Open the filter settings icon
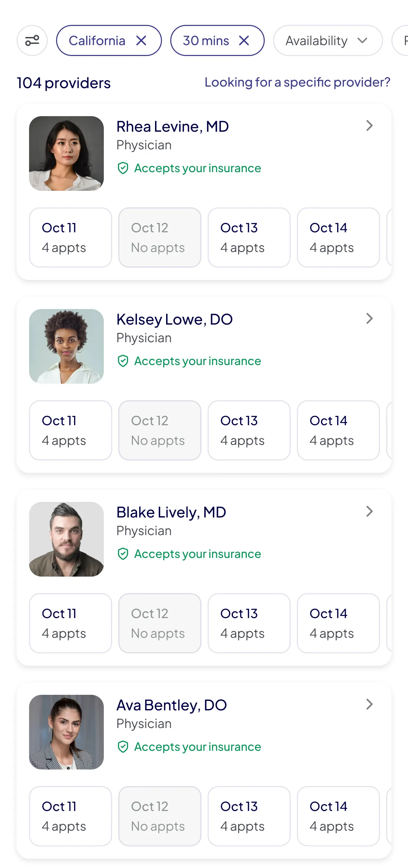Viewport: 408px width, 868px height. 32,41
